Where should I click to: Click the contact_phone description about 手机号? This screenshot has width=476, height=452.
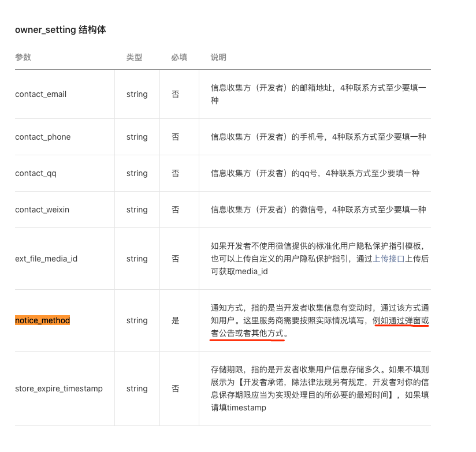318,137
